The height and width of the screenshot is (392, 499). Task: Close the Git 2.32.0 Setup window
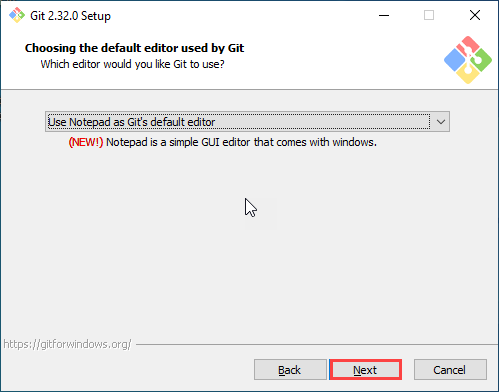click(x=475, y=15)
